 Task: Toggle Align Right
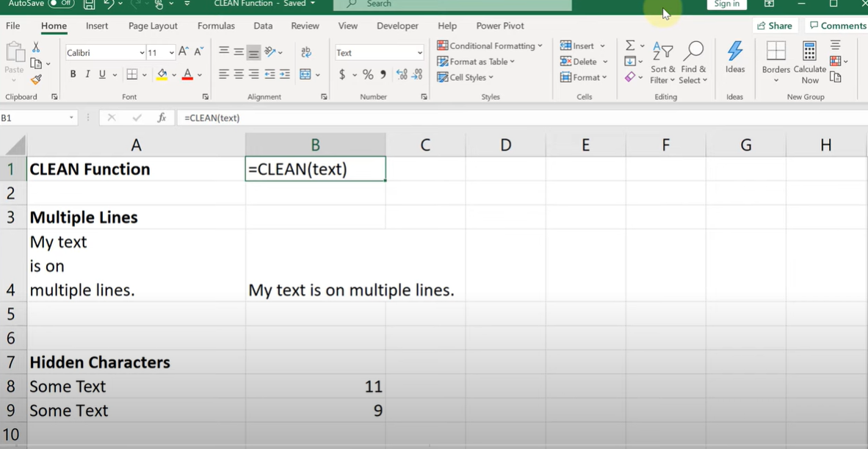pyautogui.click(x=254, y=74)
